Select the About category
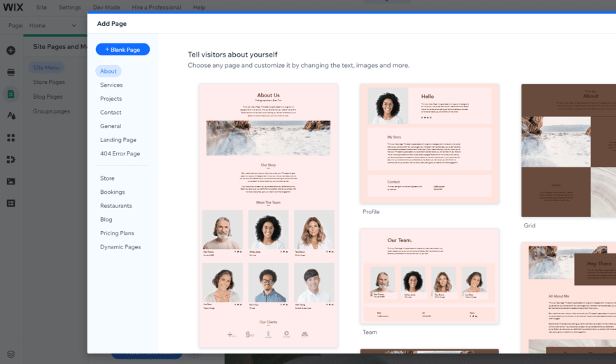 click(108, 71)
